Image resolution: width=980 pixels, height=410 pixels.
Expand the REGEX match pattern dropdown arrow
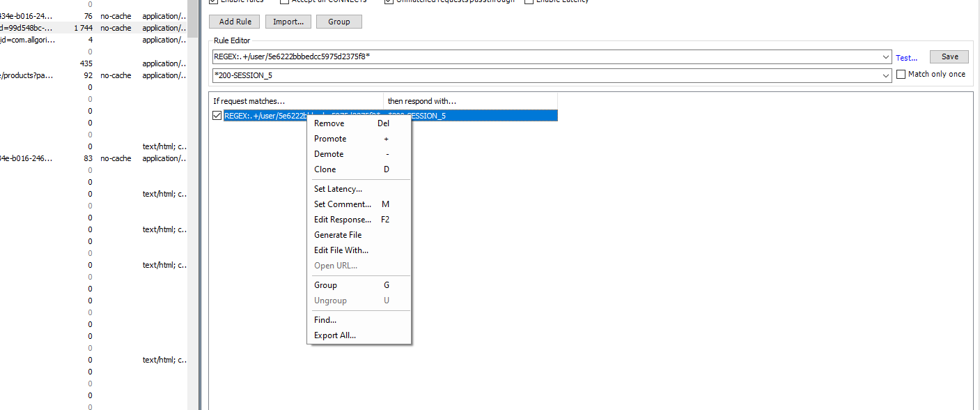coord(886,57)
